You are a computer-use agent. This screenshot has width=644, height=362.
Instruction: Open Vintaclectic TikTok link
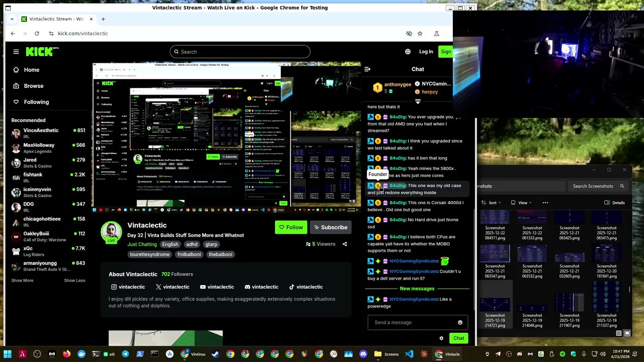tap(306, 287)
